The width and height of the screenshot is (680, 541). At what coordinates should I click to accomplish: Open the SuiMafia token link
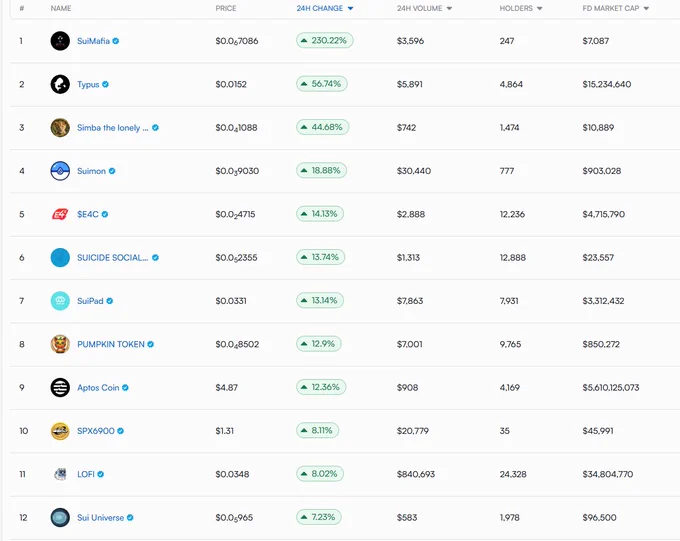coord(93,41)
